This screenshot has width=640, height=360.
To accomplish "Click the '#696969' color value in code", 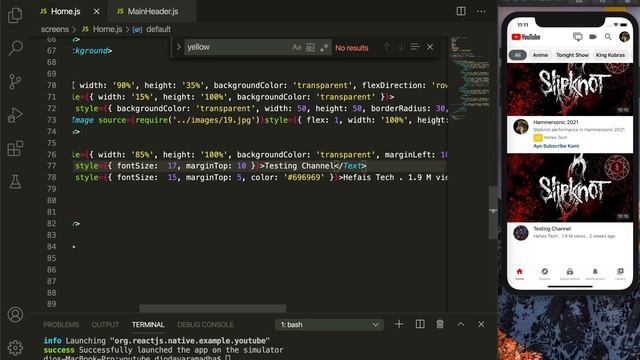I will [x=303, y=178].
